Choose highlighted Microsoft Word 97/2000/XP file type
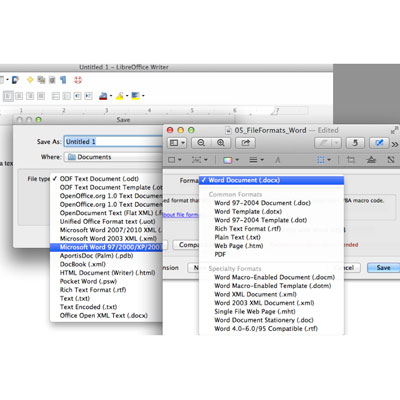 106,247
